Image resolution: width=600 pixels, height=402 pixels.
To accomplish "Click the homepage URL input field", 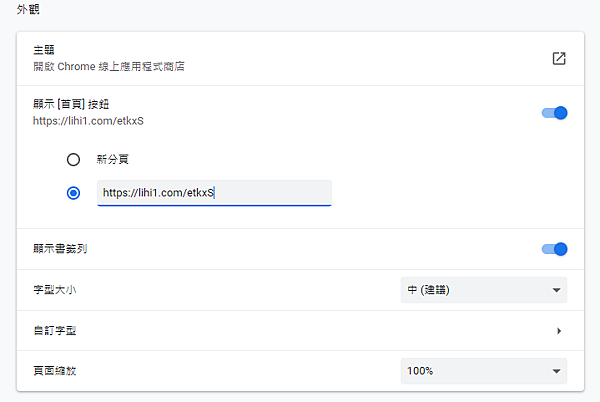I will tap(214, 193).
